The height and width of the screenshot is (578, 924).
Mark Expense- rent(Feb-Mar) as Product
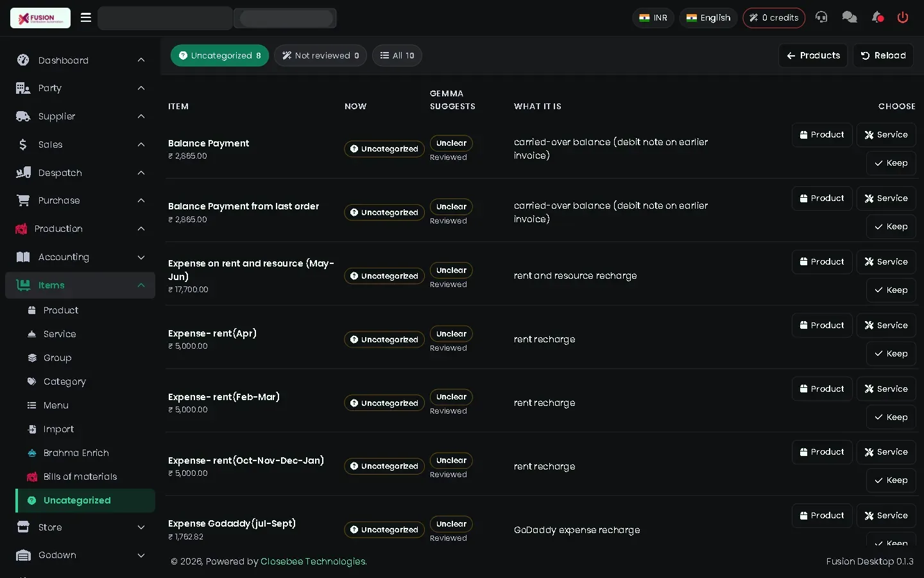coord(822,389)
